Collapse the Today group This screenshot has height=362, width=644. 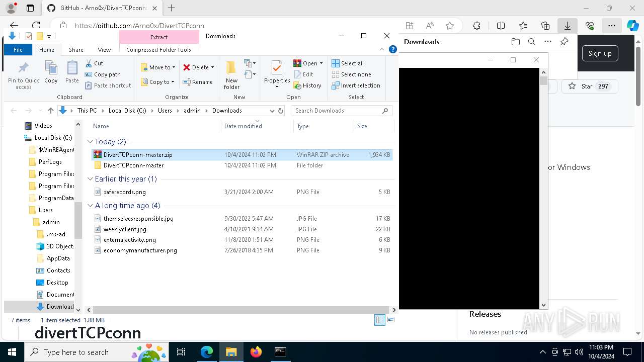[x=91, y=142]
